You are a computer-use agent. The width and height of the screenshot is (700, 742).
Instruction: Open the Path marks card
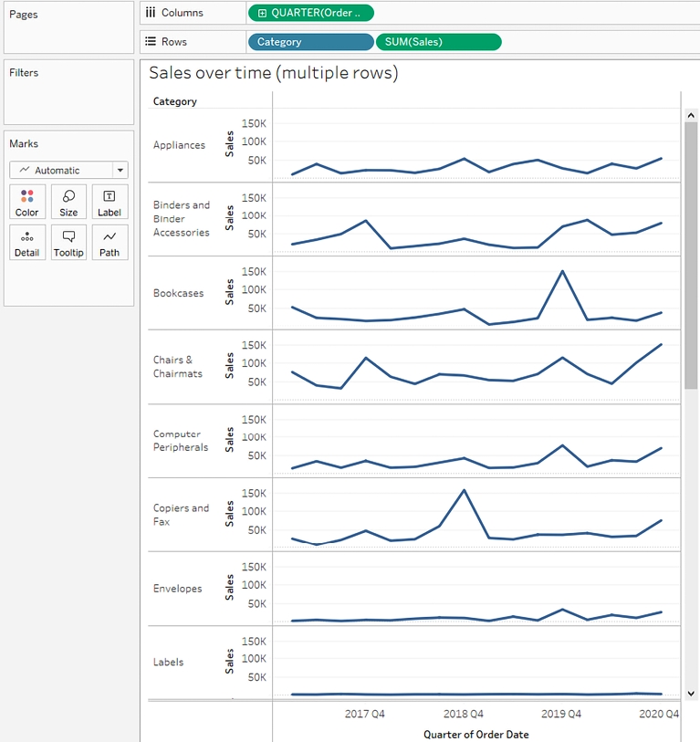(110, 242)
